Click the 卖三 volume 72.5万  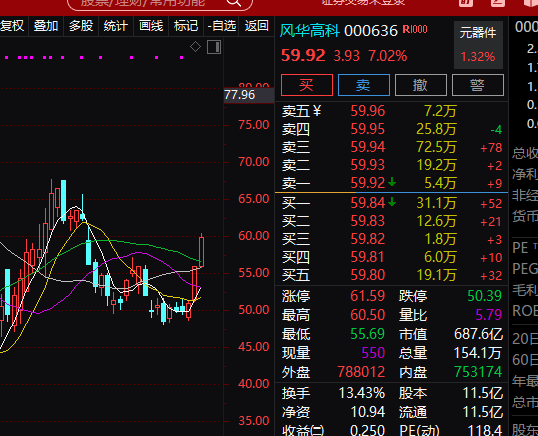click(x=436, y=147)
